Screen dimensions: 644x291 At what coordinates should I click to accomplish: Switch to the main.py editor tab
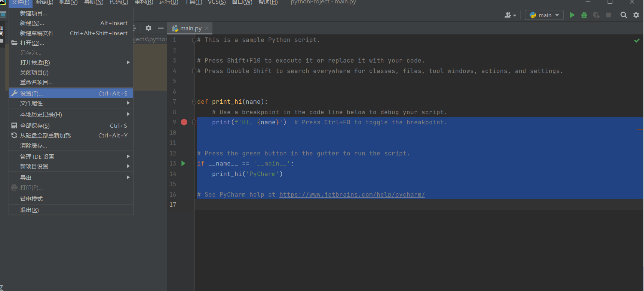pyautogui.click(x=190, y=28)
